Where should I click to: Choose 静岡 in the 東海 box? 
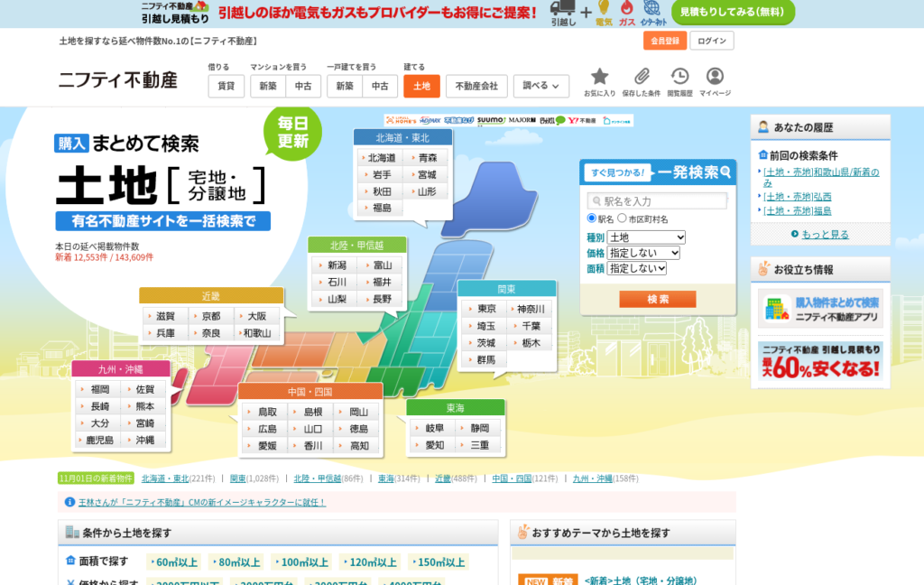[479, 428]
